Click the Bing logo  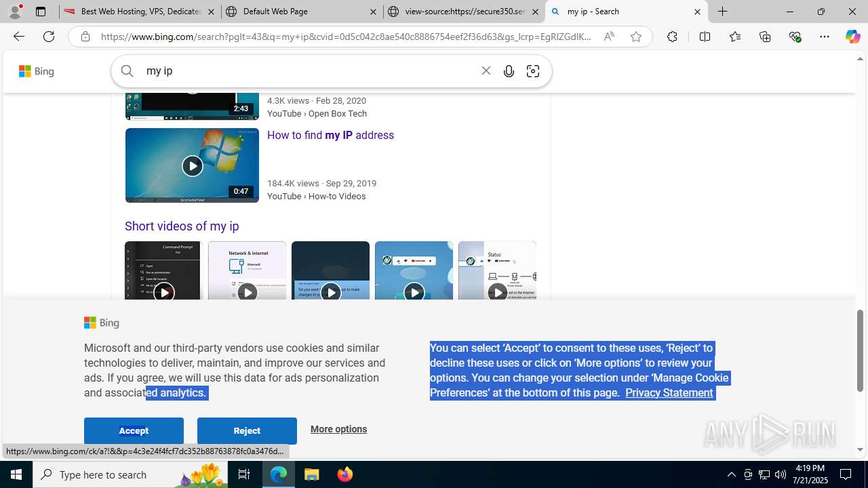click(37, 71)
